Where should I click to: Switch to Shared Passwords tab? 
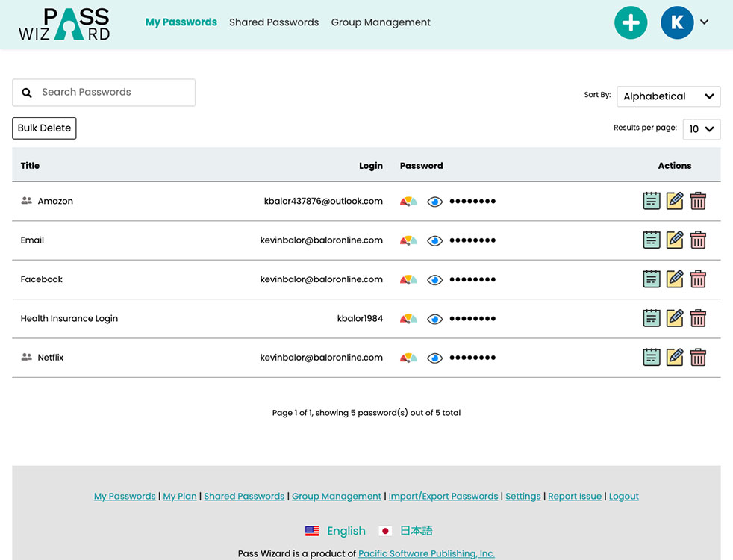pyautogui.click(x=274, y=22)
